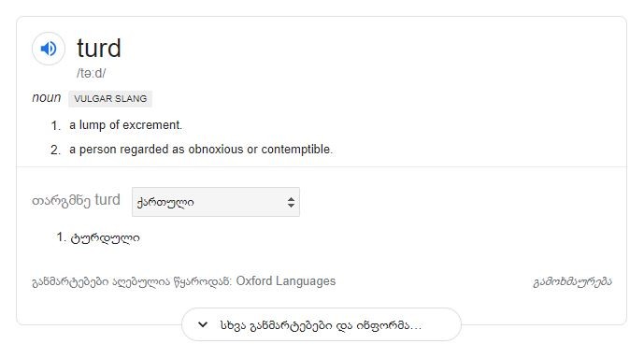
Task: Click the განმარტებები აღებულია წყაროდან text
Action: 132,282
